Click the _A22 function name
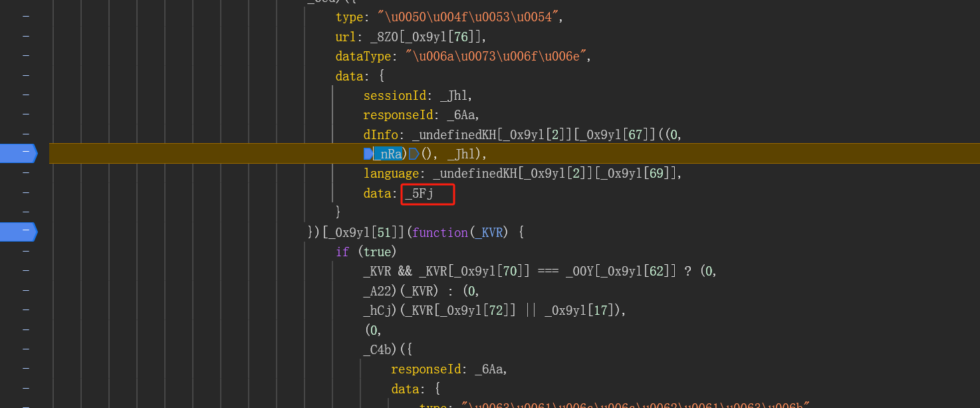This screenshot has width=980, height=408. (x=377, y=292)
